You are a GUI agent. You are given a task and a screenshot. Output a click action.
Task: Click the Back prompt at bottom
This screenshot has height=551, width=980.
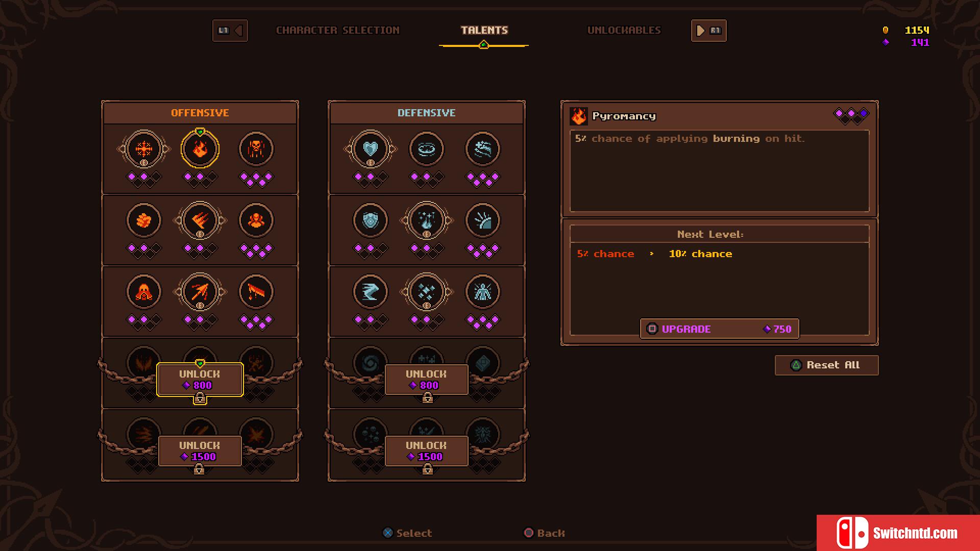point(545,533)
